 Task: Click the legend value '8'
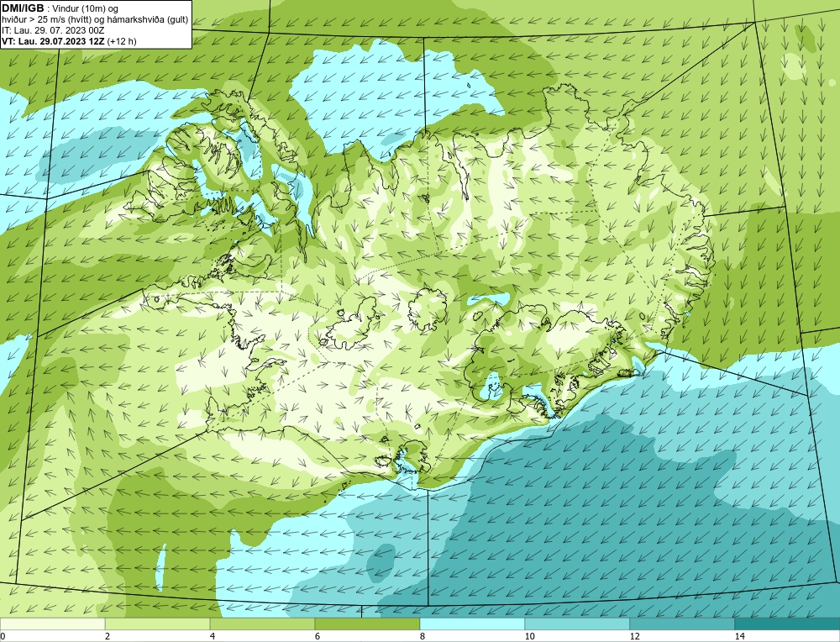[423, 636]
